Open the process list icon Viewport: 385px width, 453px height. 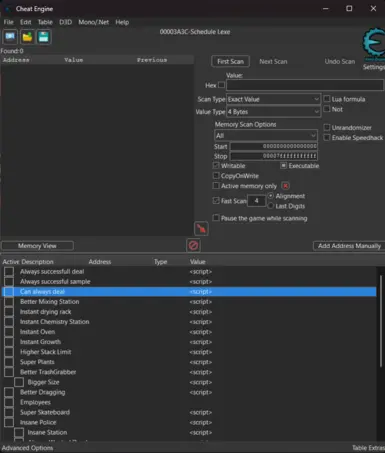pyautogui.click(x=10, y=37)
